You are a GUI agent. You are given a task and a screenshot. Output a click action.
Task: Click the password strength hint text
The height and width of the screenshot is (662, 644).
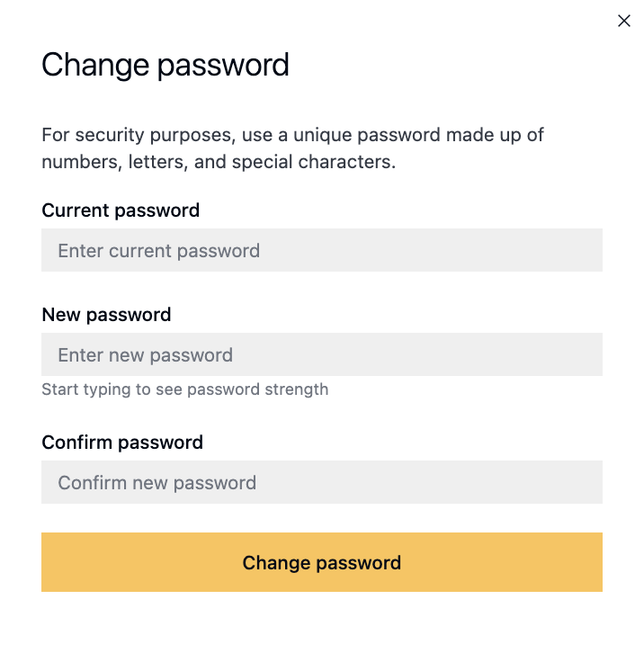[184, 389]
